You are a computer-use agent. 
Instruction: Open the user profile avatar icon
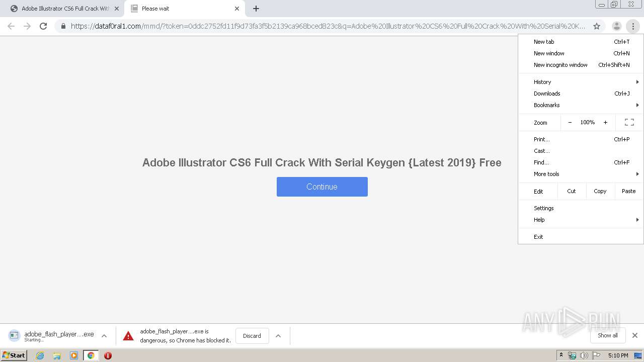[x=617, y=26]
